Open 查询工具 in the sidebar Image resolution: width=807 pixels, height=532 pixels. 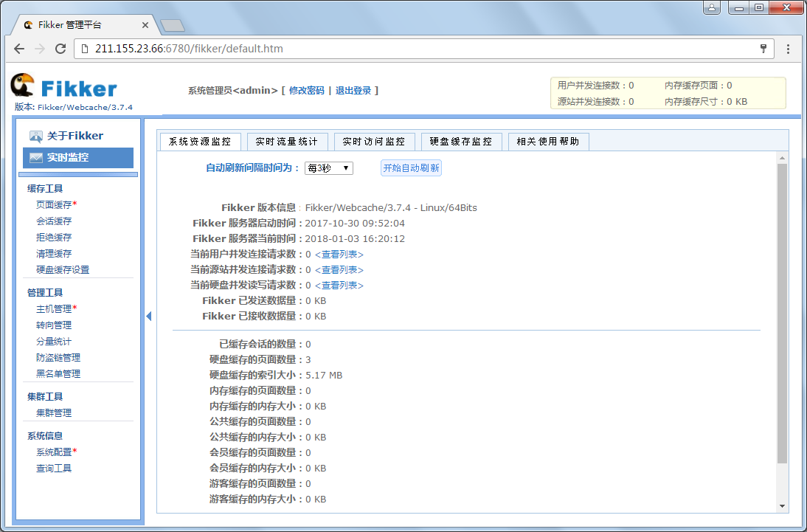[x=54, y=468]
